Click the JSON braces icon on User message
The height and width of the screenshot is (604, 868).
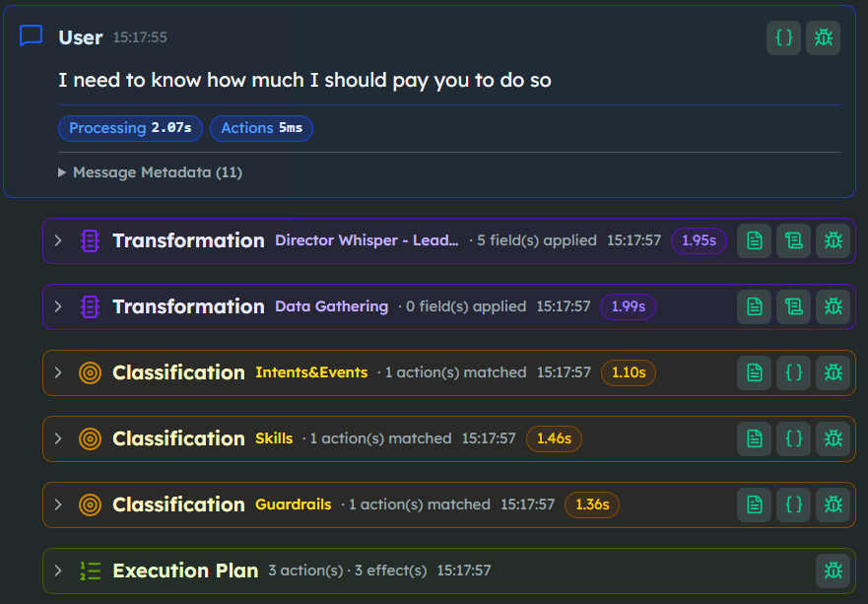[x=783, y=38]
